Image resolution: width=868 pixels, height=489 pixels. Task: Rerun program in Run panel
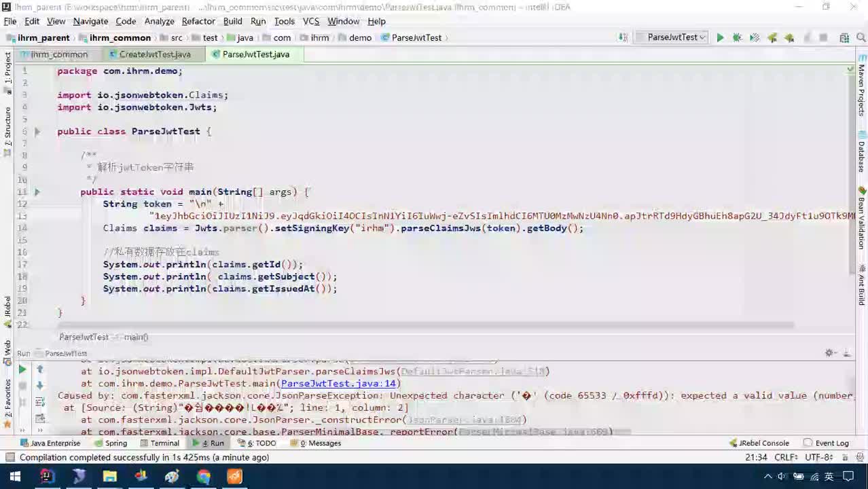click(x=22, y=369)
